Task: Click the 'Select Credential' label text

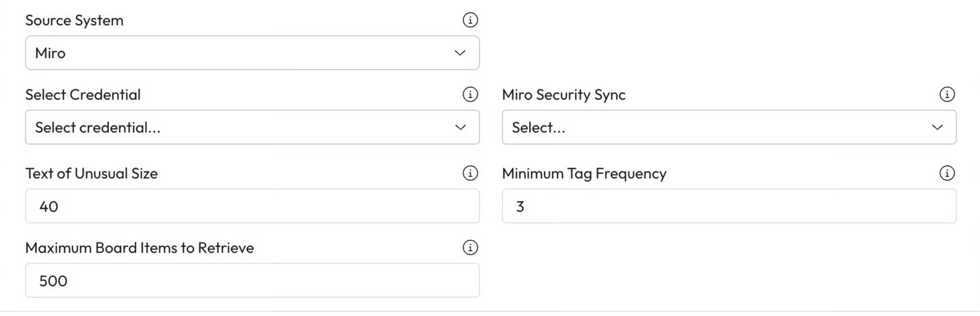Action: tap(83, 94)
